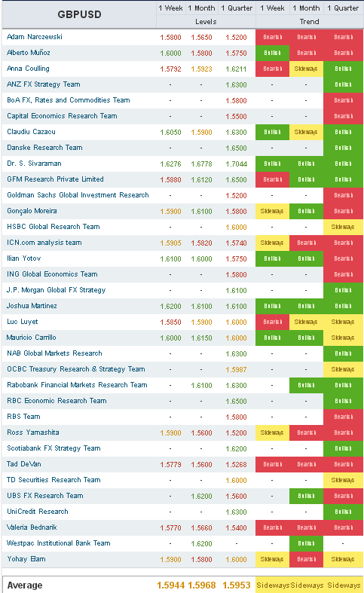Click Mauricio Carrillo's 1.6150 month level
This screenshot has width=364, height=593.
201,338
